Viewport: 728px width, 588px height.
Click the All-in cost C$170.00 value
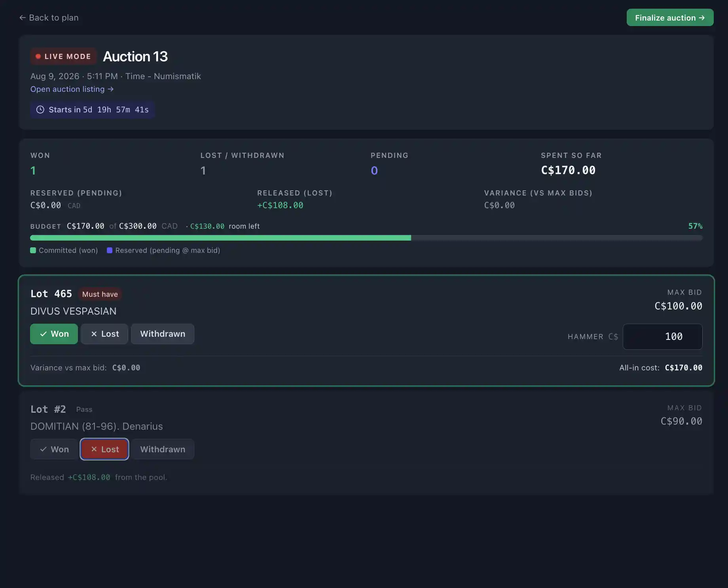tap(683, 368)
